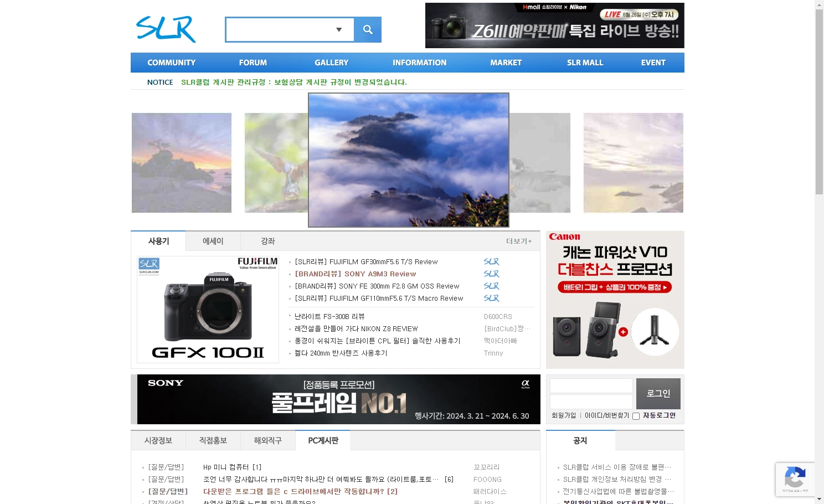Click SLR icon beside GF110mm Macro review
This screenshot has height=504, width=824.
(492, 299)
